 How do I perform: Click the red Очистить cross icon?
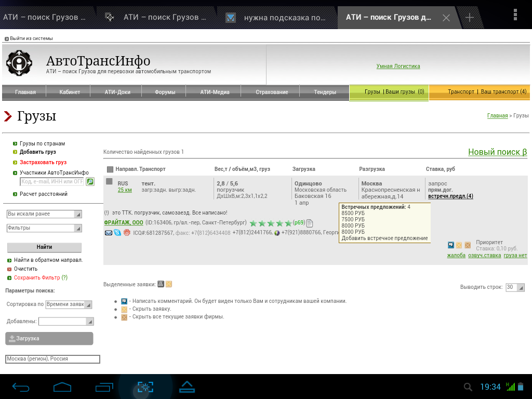point(9,269)
